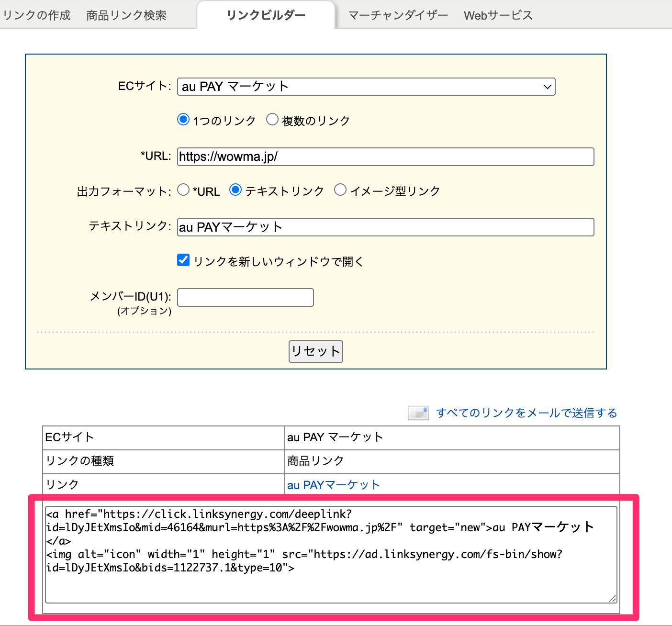Expand the ECサイト dropdown
This screenshot has height=626, width=672.
(x=366, y=87)
